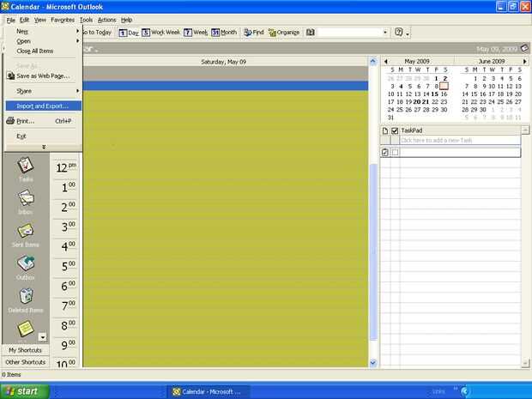This screenshot has height=399, width=532.
Task: Go to previous month in date navigator
Action: pos(386,62)
